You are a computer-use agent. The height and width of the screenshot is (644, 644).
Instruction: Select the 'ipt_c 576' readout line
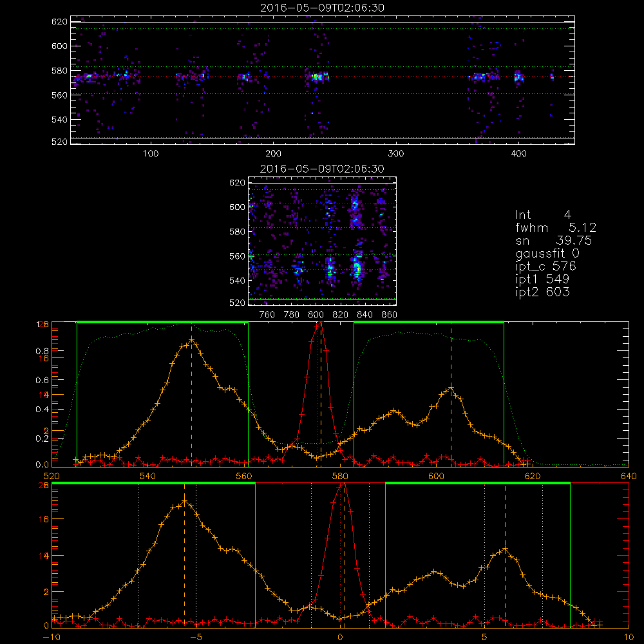[546, 266]
